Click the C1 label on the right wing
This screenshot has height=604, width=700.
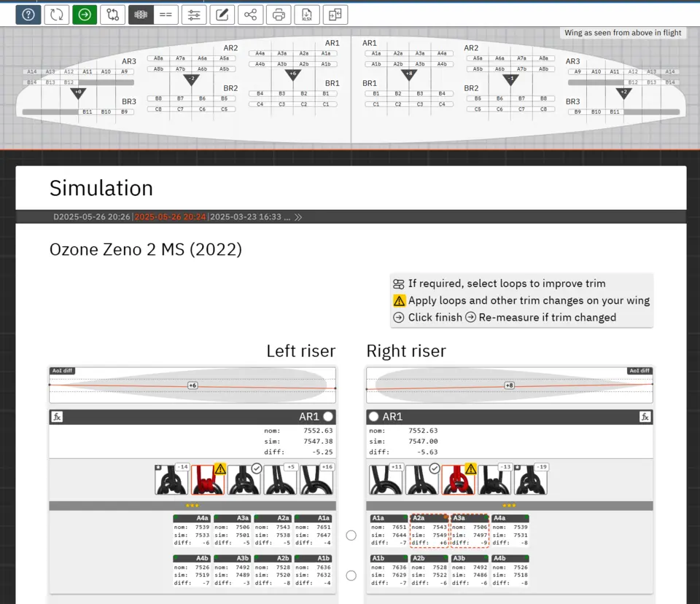point(376,104)
